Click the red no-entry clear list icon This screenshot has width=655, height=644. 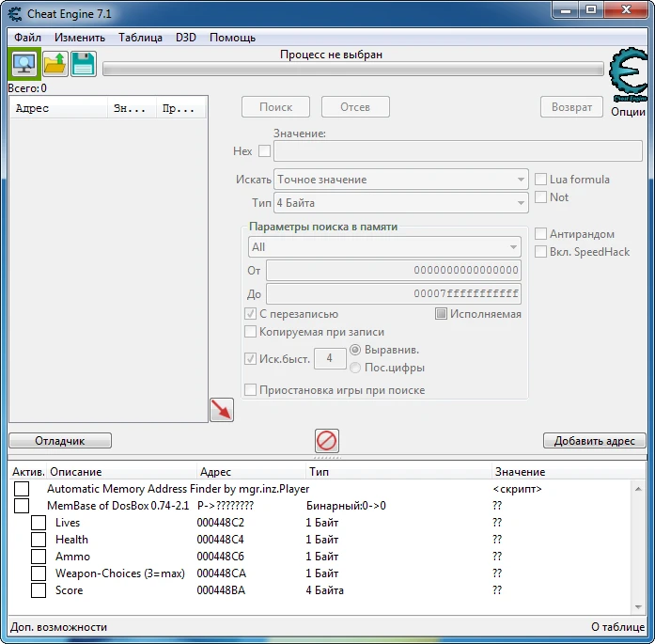click(327, 440)
